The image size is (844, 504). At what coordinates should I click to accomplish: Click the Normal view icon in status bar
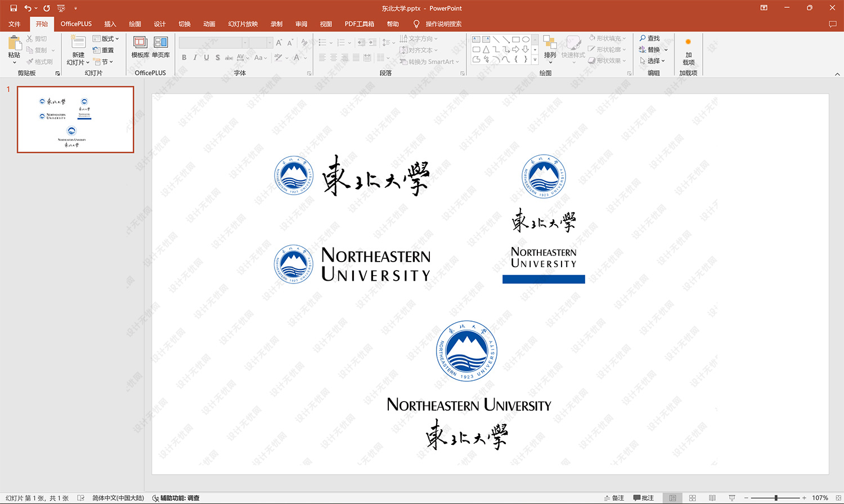click(x=672, y=498)
